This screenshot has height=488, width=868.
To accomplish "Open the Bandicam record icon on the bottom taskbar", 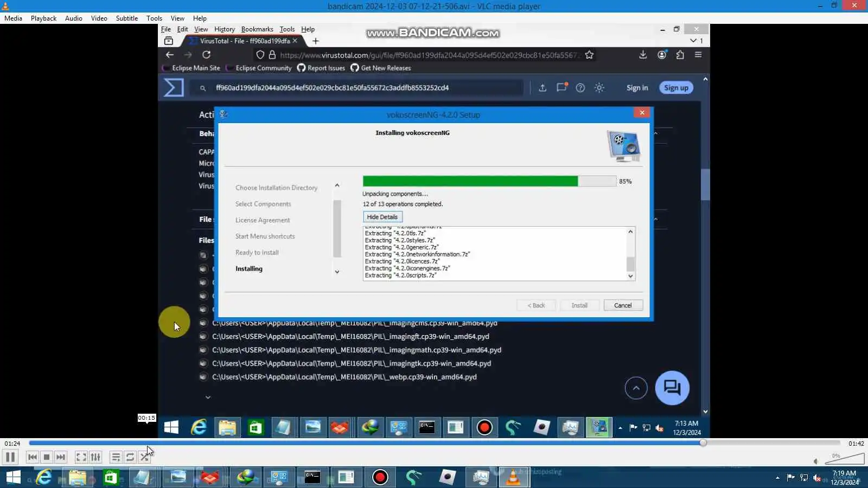I will 380,477.
